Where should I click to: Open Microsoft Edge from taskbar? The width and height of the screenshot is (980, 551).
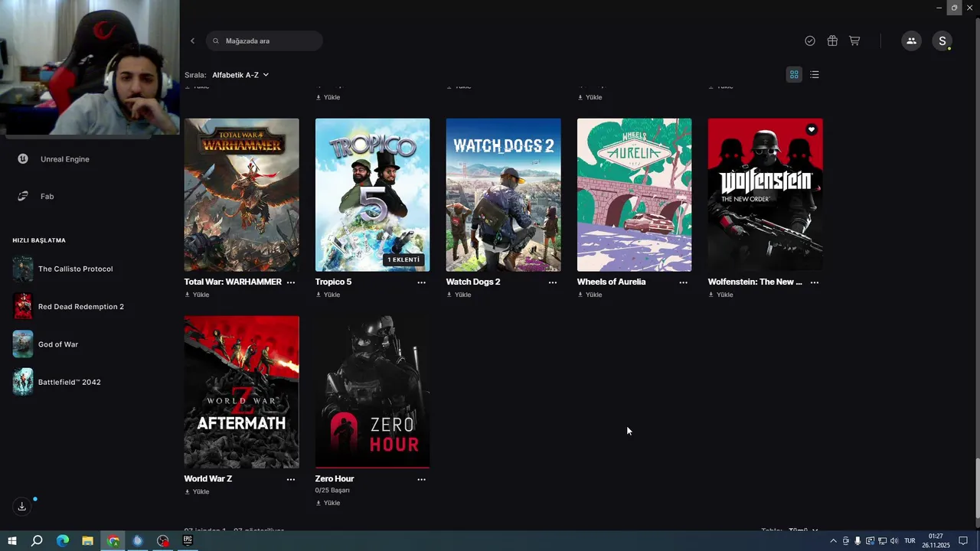(x=63, y=541)
